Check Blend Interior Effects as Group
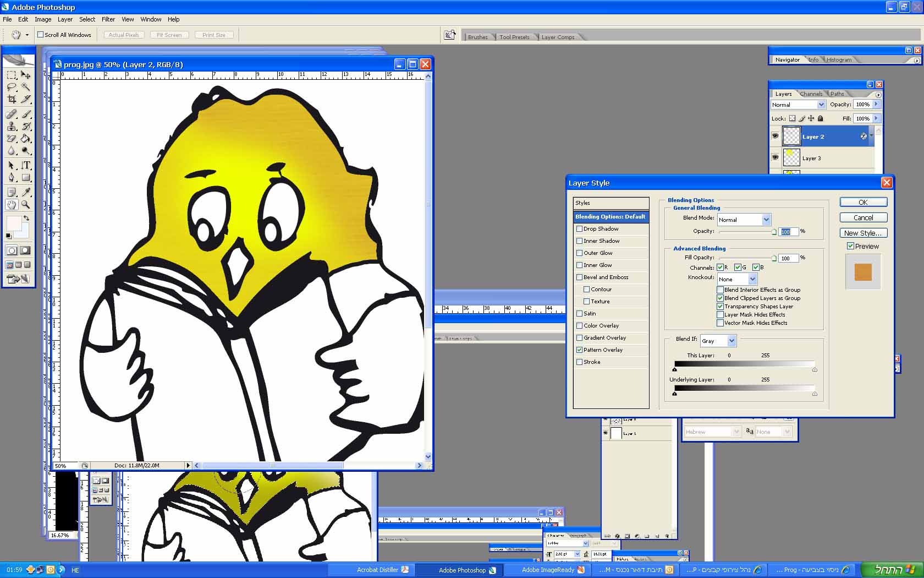Screen dimensions: 924x578 (720, 290)
